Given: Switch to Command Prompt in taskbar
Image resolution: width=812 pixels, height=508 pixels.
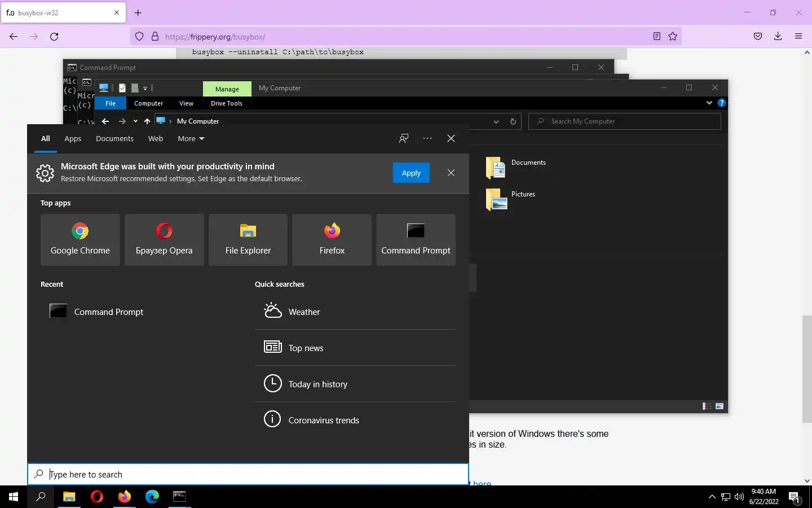Looking at the screenshot, I should pyautogui.click(x=179, y=497).
